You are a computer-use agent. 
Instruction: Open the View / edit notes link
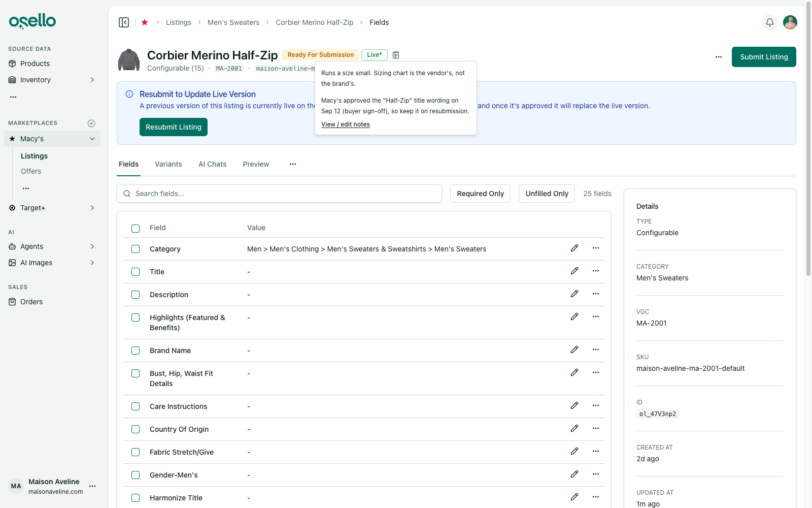coord(346,124)
